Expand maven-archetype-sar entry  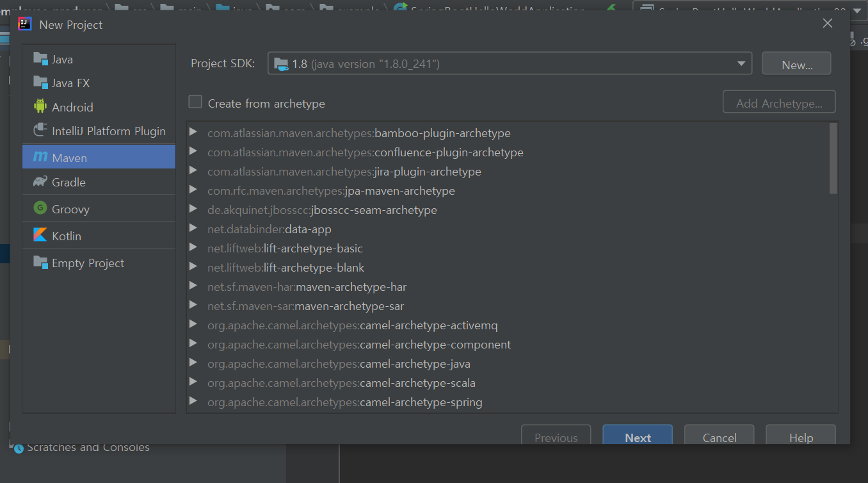point(193,306)
